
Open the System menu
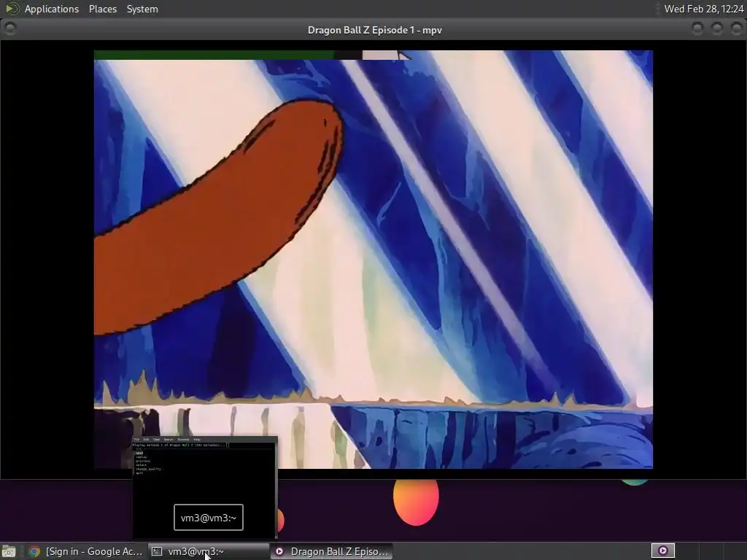tap(142, 9)
